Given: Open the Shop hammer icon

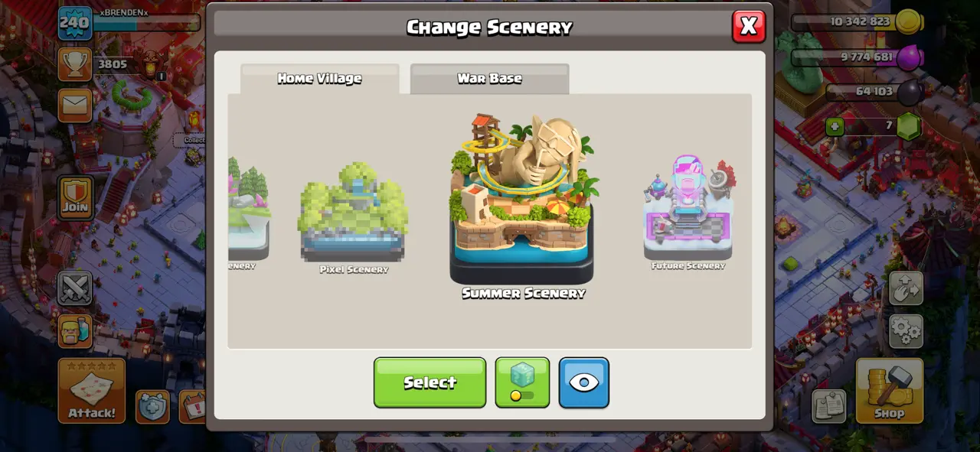Looking at the screenshot, I should tap(890, 391).
